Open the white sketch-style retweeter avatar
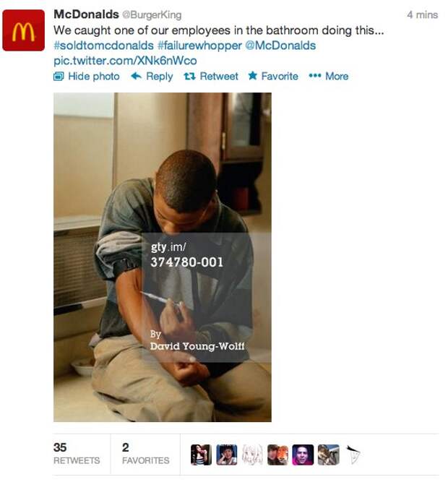 pos(252,455)
